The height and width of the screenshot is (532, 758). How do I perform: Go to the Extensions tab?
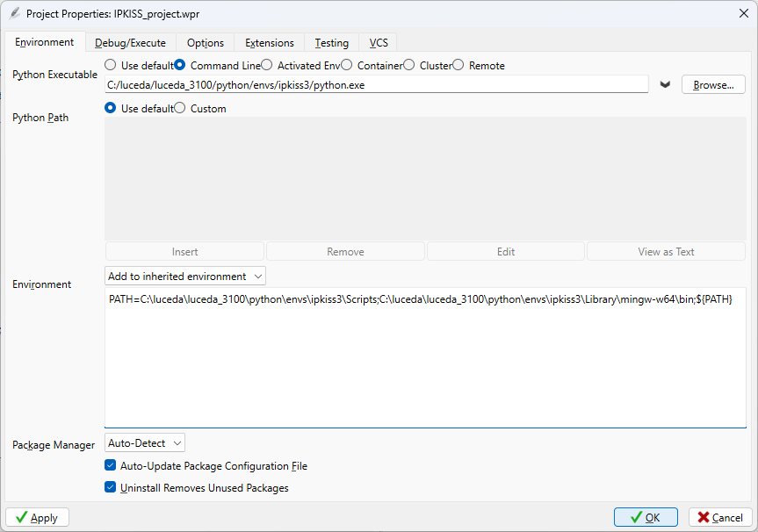(x=270, y=43)
